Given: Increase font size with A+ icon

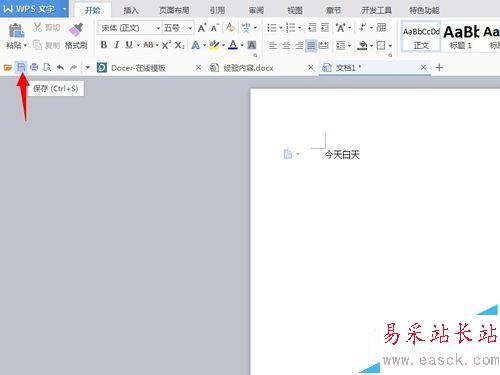Looking at the screenshot, I should coord(202,28).
